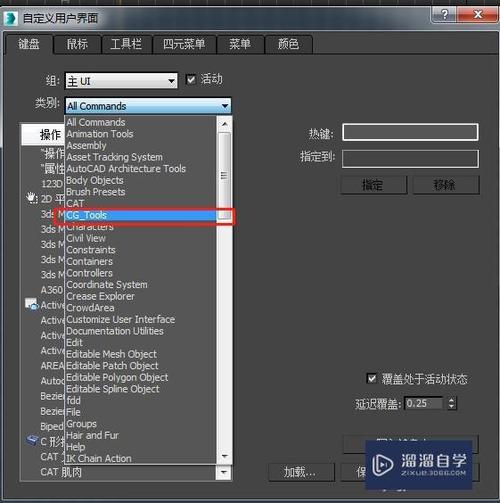Select Crease Explorer category
This screenshot has height=503, width=500.
tap(100, 296)
